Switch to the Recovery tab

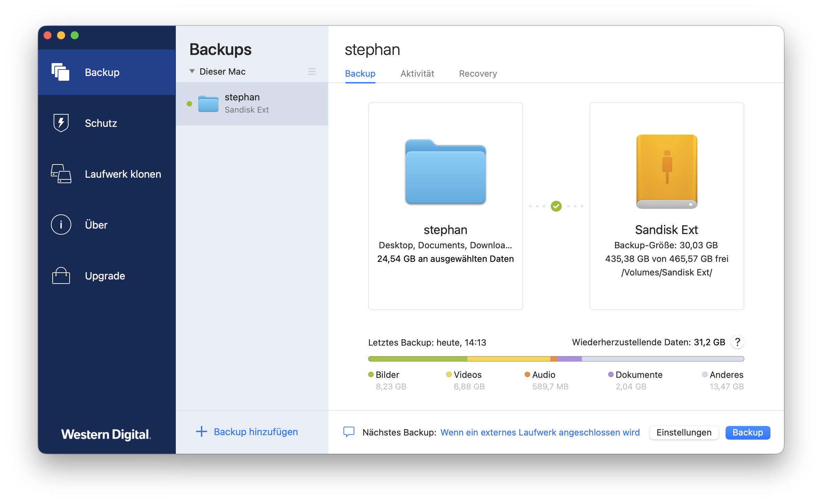(478, 74)
